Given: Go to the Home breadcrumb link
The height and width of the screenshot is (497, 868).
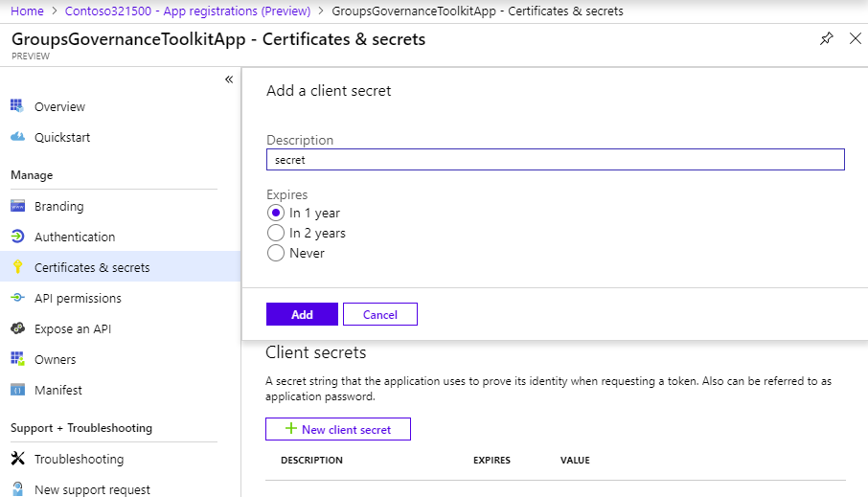Looking at the screenshot, I should point(28,11).
